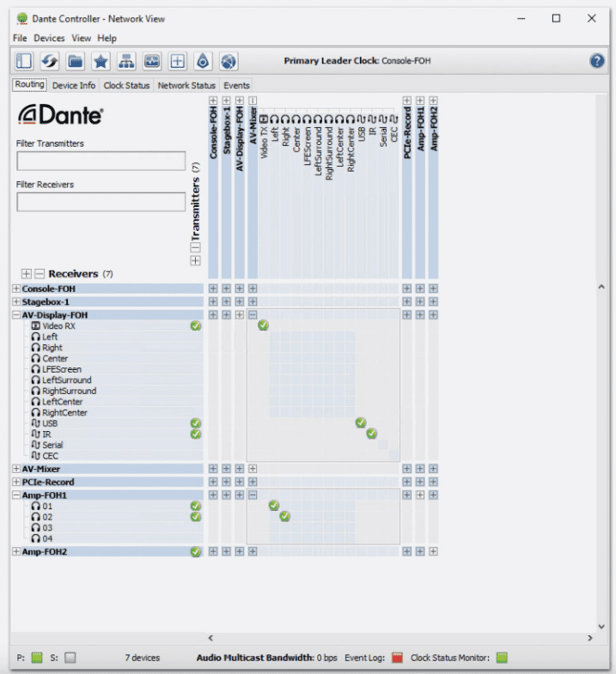616x674 pixels.
Task: Click the vertical scrollbar down arrow
Action: tap(601, 626)
